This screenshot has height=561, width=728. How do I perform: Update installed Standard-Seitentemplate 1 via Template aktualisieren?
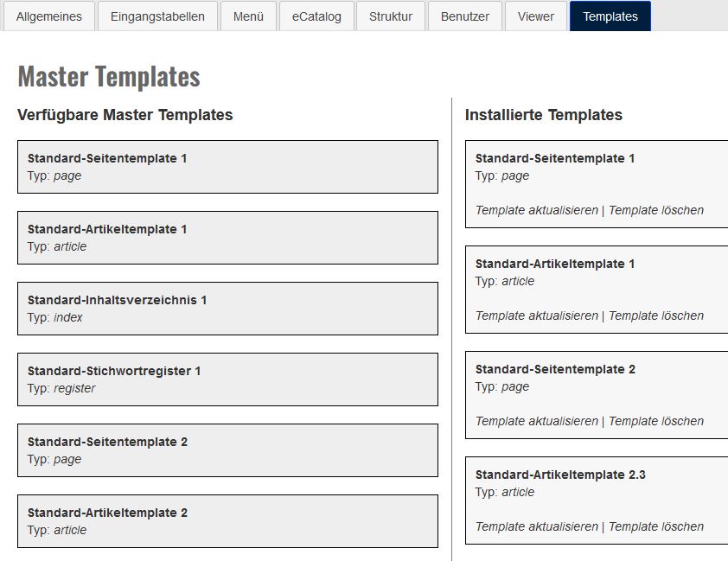click(x=536, y=210)
